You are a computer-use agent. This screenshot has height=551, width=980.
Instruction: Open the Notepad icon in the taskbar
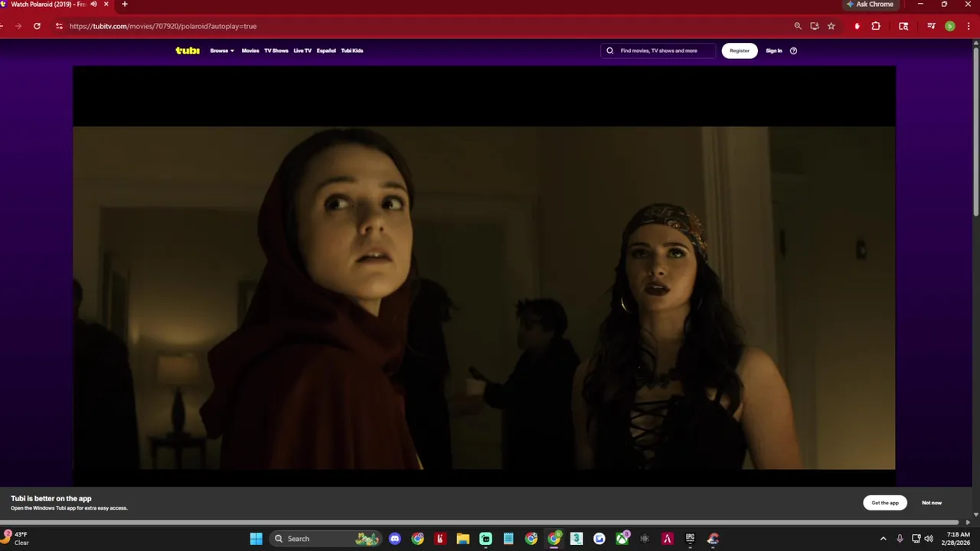coord(508,539)
